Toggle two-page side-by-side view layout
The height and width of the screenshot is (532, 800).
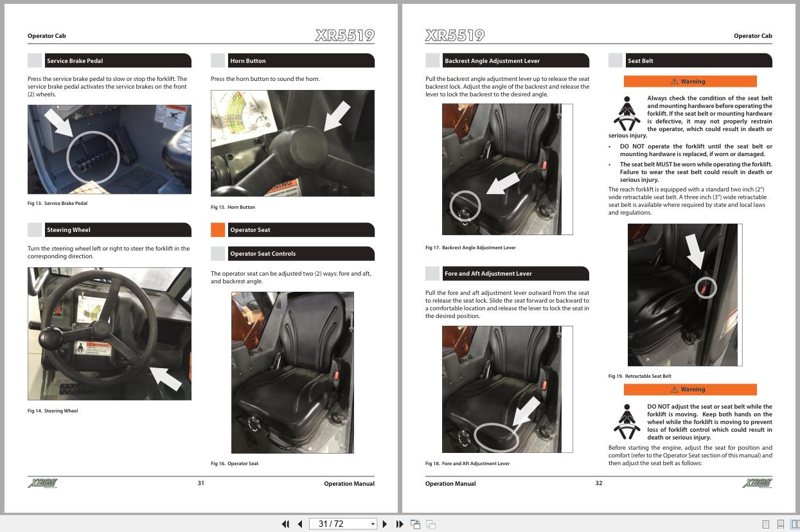click(795, 524)
